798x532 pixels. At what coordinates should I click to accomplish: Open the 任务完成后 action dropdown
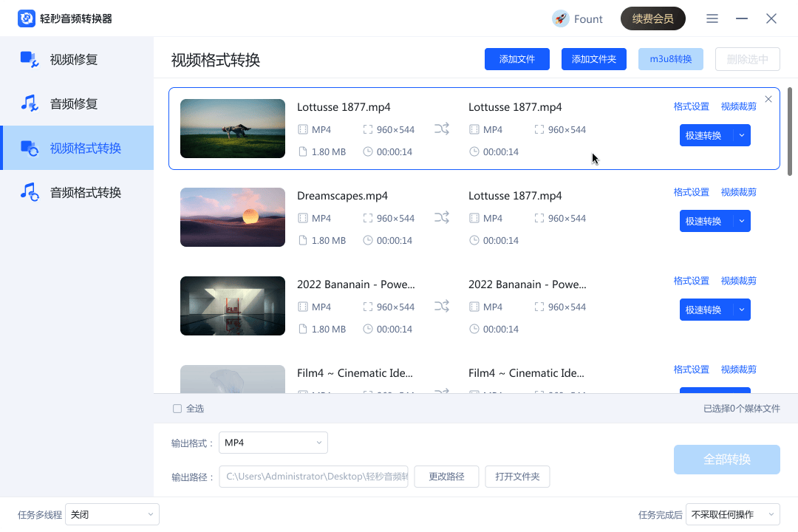[732, 514]
